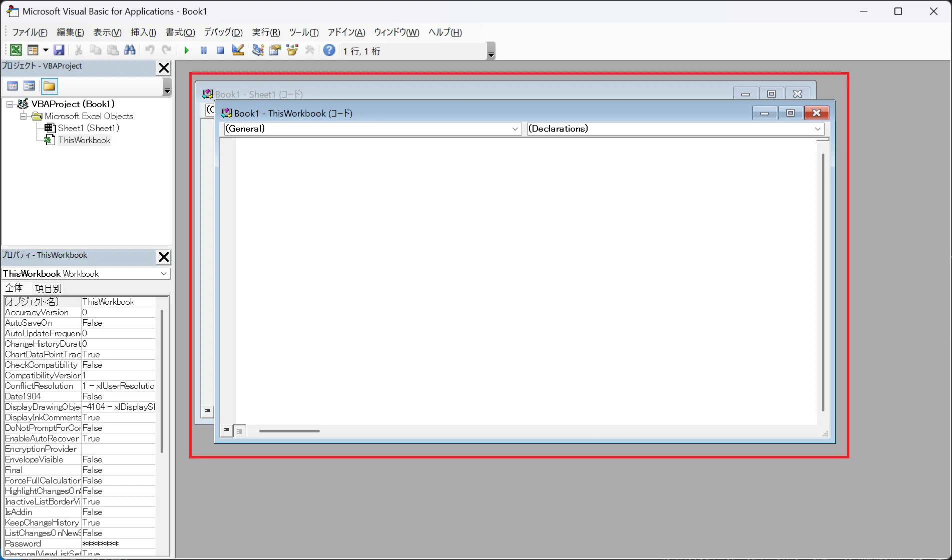
Task: Switch to Full Module View in code window
Action: [240, 430]
